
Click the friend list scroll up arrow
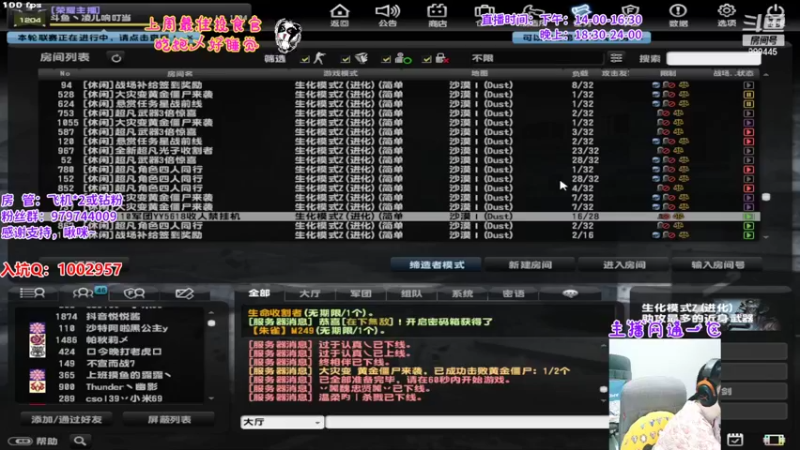[211, 312]
